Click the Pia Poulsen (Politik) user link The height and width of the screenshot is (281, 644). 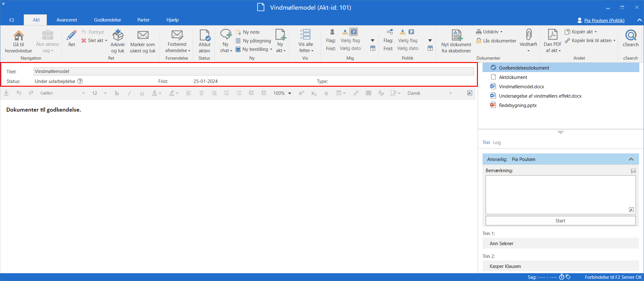click(x=604, y=21)
